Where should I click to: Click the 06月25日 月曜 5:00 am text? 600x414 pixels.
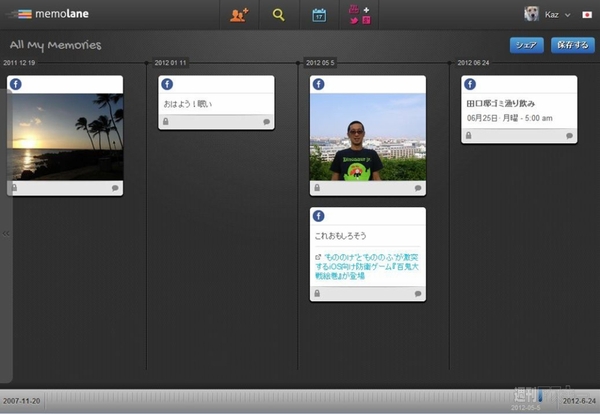[x=510, y=118]
